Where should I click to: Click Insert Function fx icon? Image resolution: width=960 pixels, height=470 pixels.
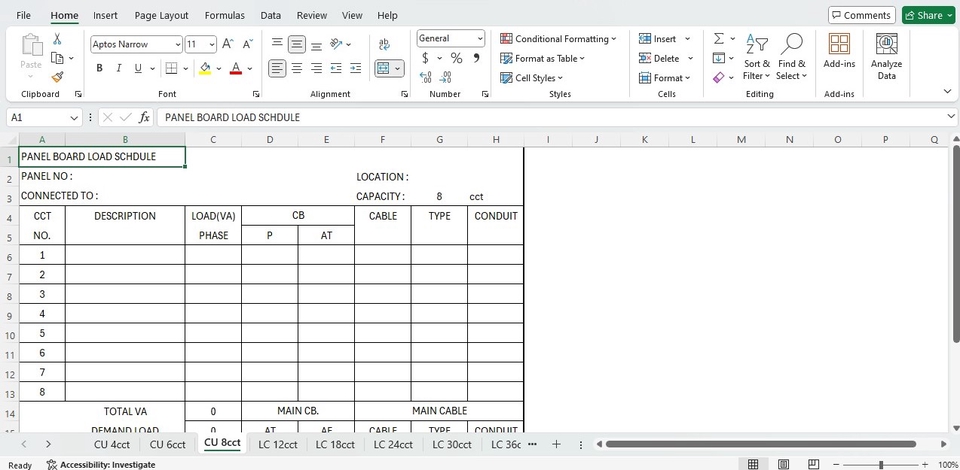[x=144, y=117]
